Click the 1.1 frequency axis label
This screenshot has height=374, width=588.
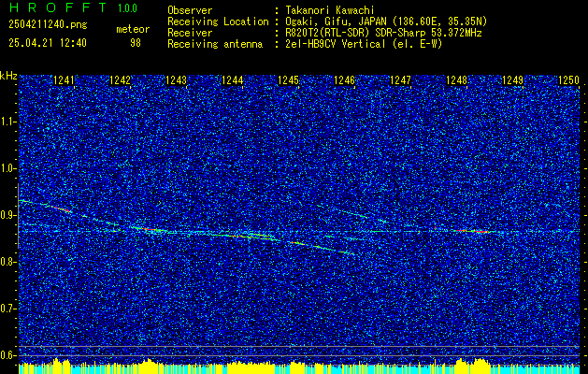(x=8, y=122)
